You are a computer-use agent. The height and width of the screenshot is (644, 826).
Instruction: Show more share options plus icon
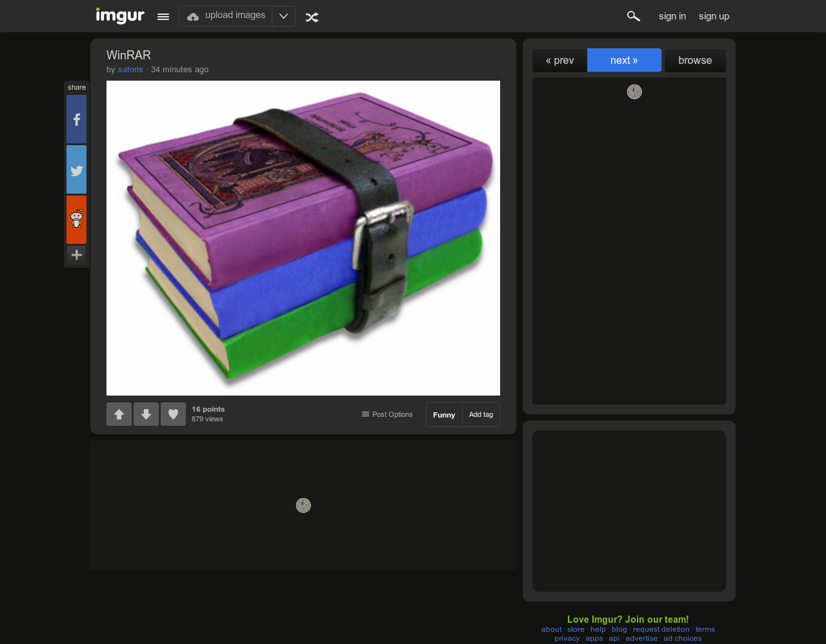(76, 255)
